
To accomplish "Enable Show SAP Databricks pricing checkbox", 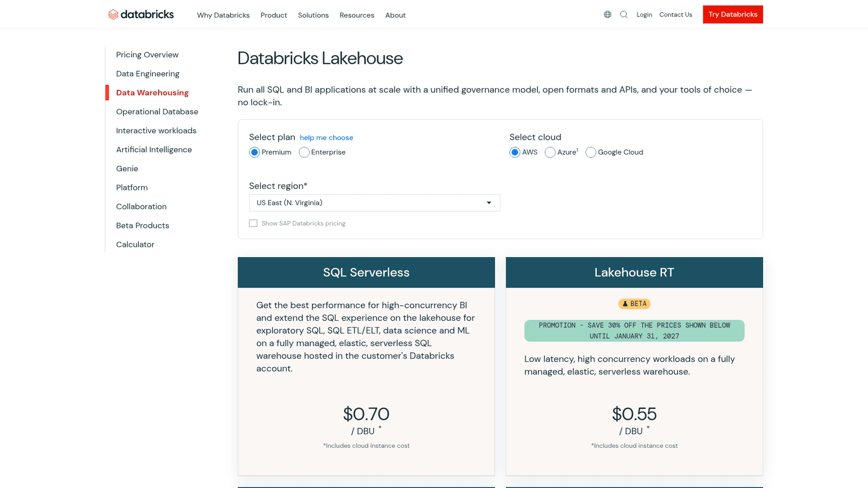I will [253, 223].
